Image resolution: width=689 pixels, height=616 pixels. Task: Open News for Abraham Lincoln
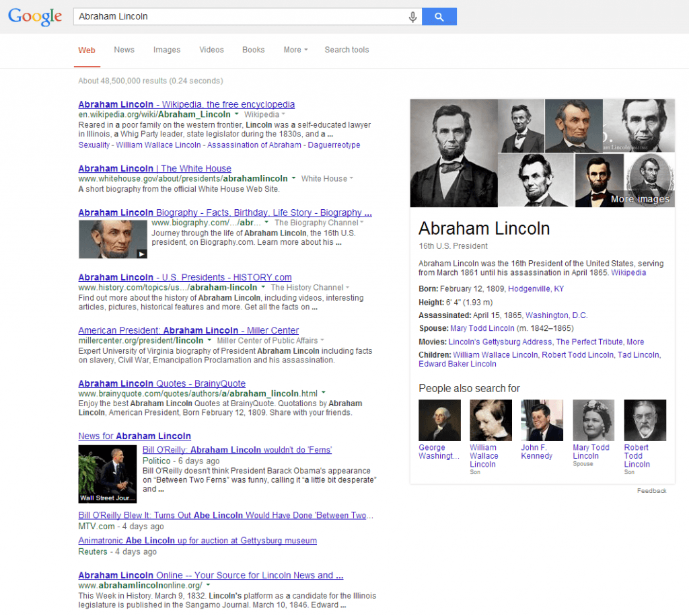[135, 436]
